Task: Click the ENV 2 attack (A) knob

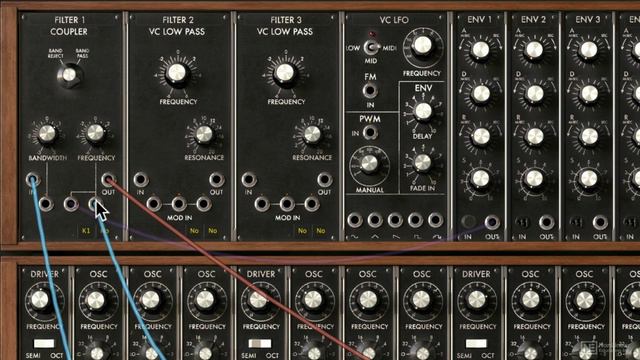Action: coord(534,50)
